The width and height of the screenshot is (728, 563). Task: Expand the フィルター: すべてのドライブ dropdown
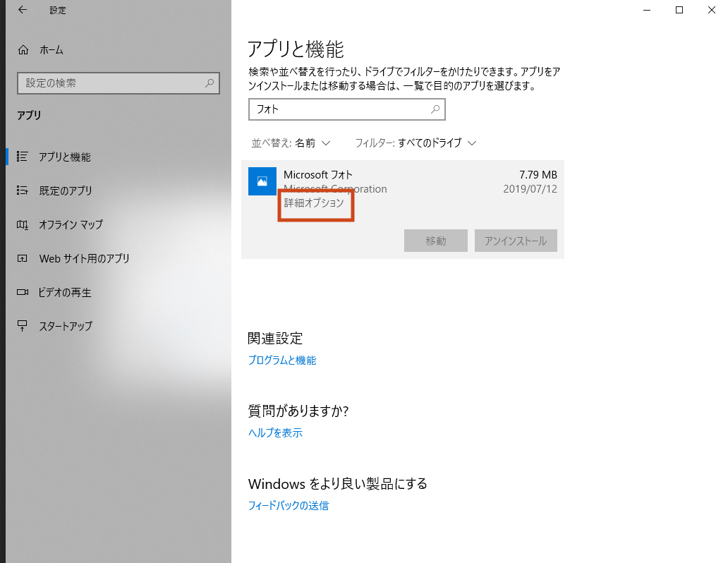(415, 143)
